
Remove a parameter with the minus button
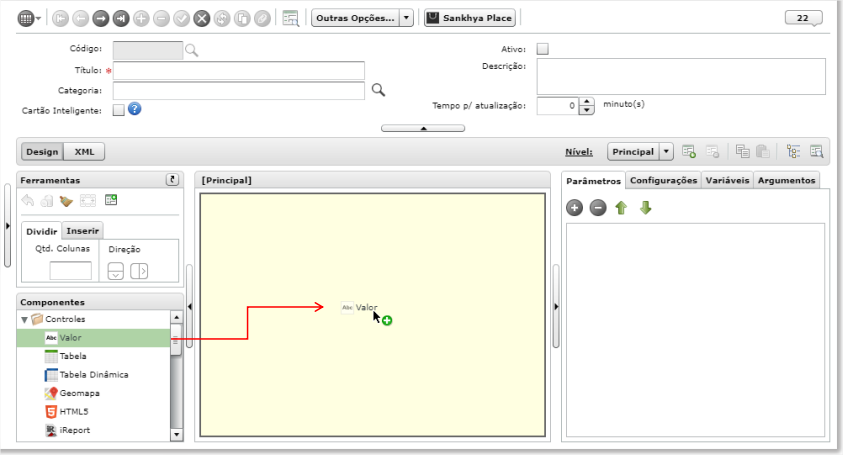click(x=598, y=208)
